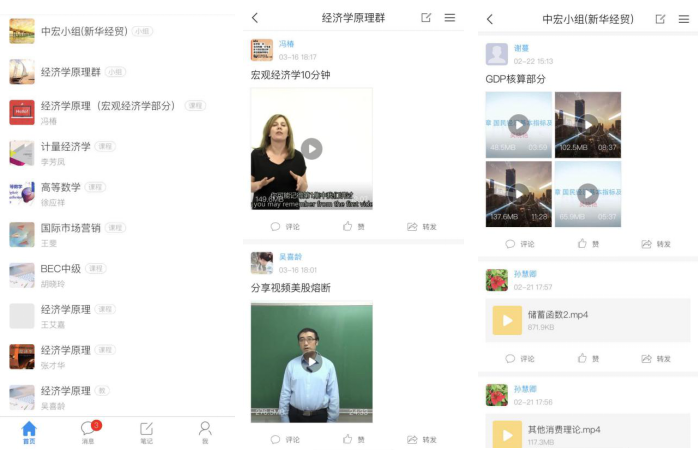
Task: Open hamburger menu in 经济学原理群 header
Action: [x=450, y=18]
